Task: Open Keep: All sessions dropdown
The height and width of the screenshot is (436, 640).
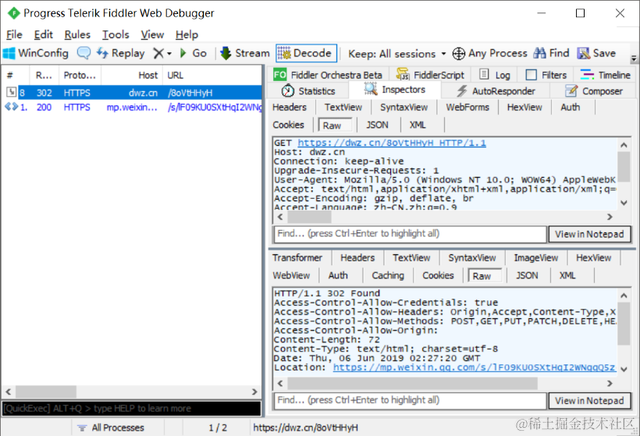Action: pos(396,53)
